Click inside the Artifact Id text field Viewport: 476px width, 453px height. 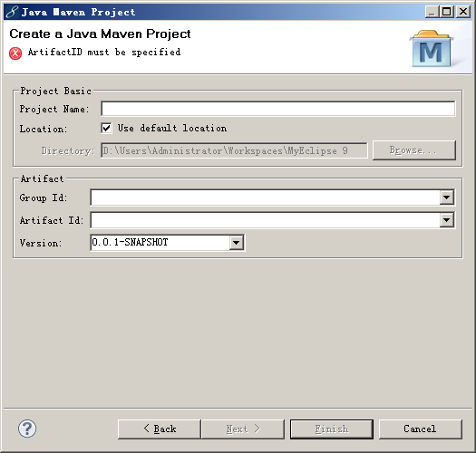pyautogui.click(x=265, y=220)
